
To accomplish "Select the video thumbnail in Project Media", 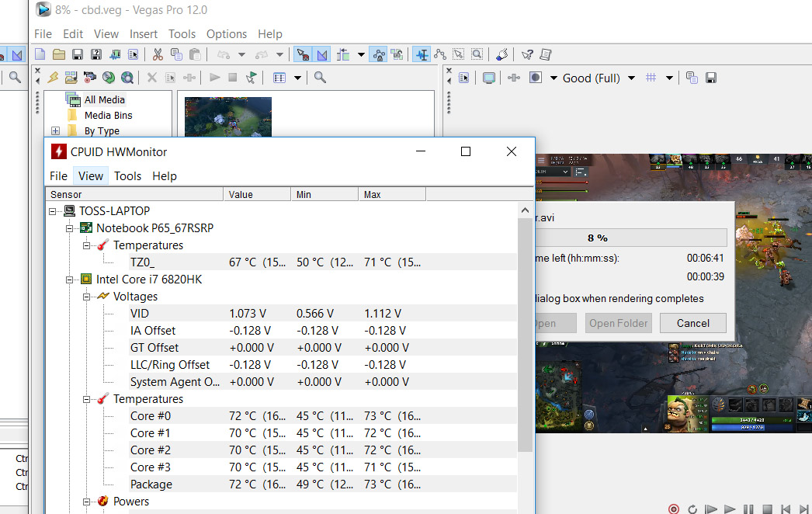I will 228,117.
